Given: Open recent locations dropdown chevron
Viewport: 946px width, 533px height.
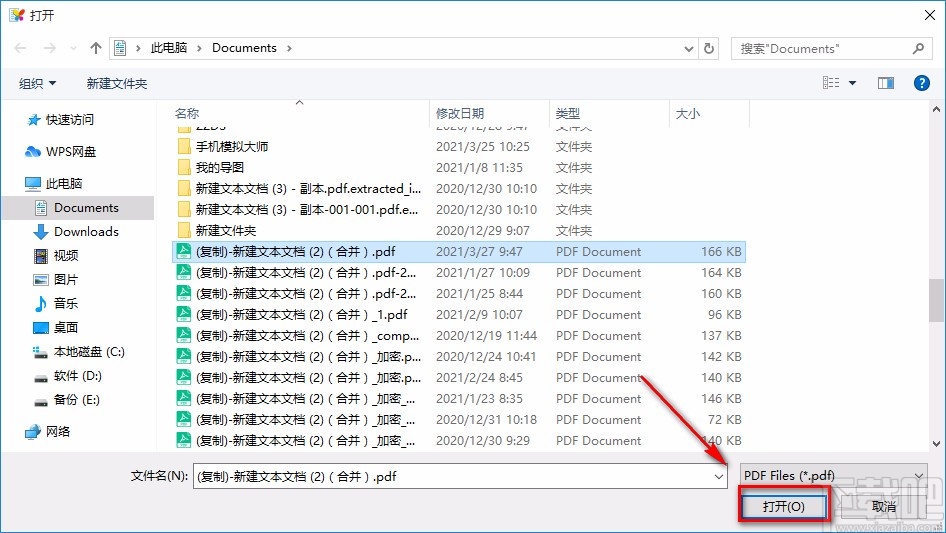Looking at the screenshot, I should click(x=73, y=48).
